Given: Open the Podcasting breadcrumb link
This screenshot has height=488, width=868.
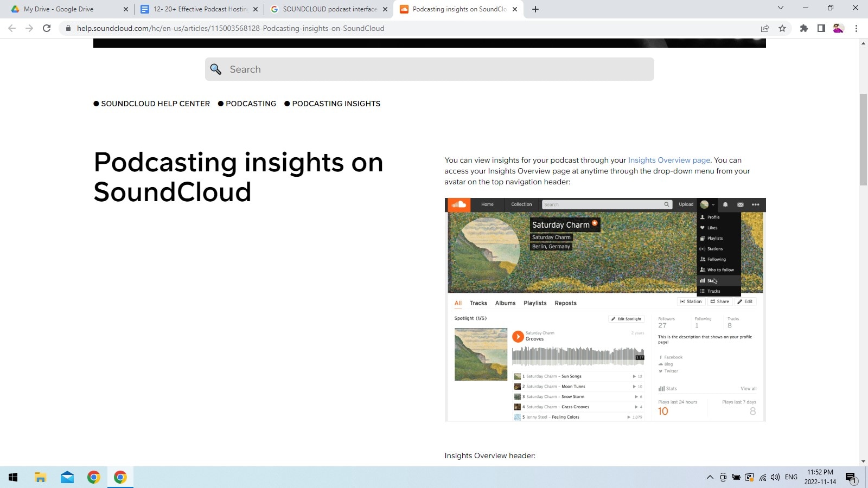Looking at the screenshot, I should [x=251, y=104].
